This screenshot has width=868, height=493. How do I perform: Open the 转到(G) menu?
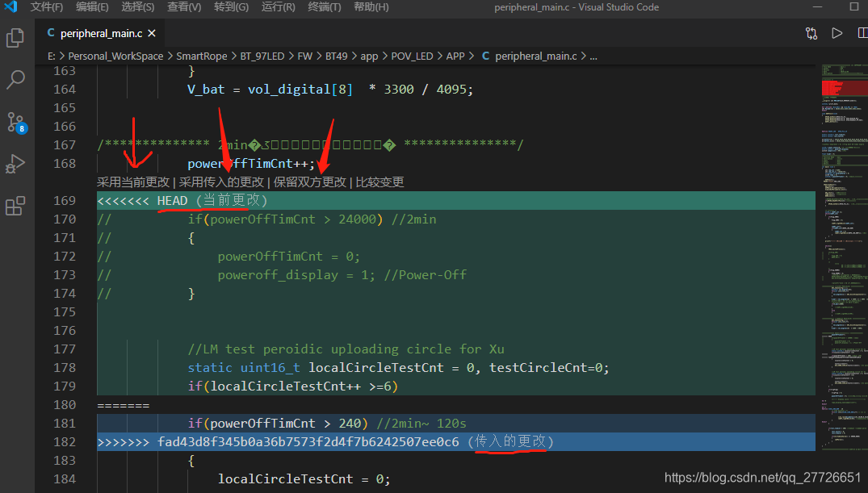pyautogui.click(x=231, y=7)
